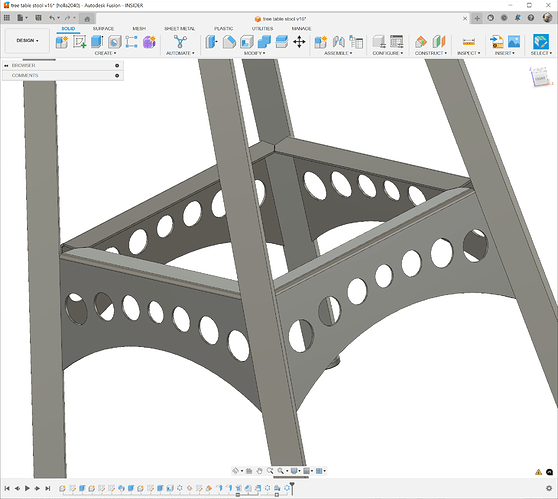This screenshot has height=499, width=558.
Task: Select the Extrude tool in Create
Action: click(x=97, y=42)
